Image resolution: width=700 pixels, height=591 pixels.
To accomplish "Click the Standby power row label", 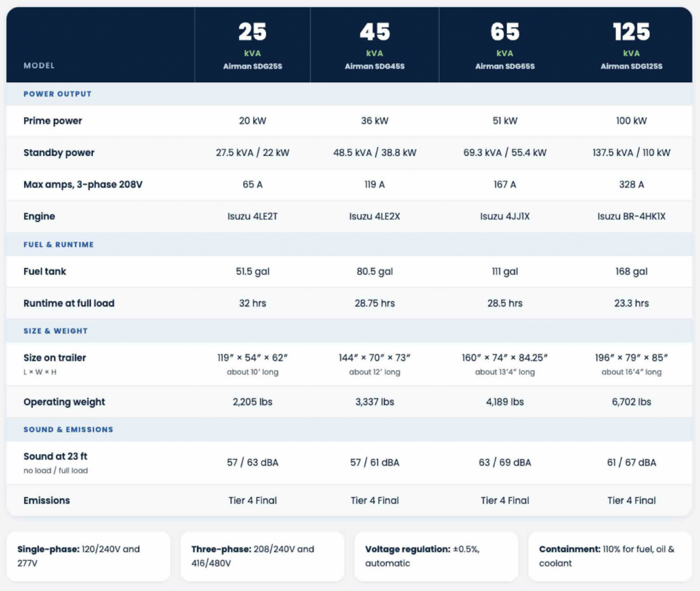I will (59, 153).
